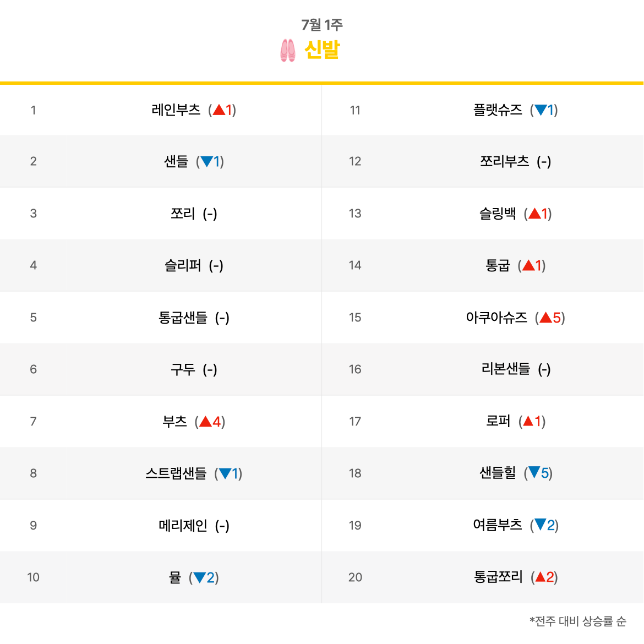Open the 쪼리 keyword at rank 3
This screenshot has width=644, height=644.
coord(182,214)
